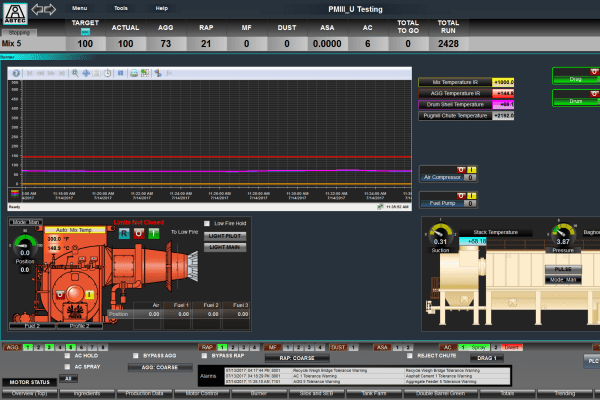600x400 pixels.
Task: Open the Fuel 2 selector
Action: click(32, 326)
